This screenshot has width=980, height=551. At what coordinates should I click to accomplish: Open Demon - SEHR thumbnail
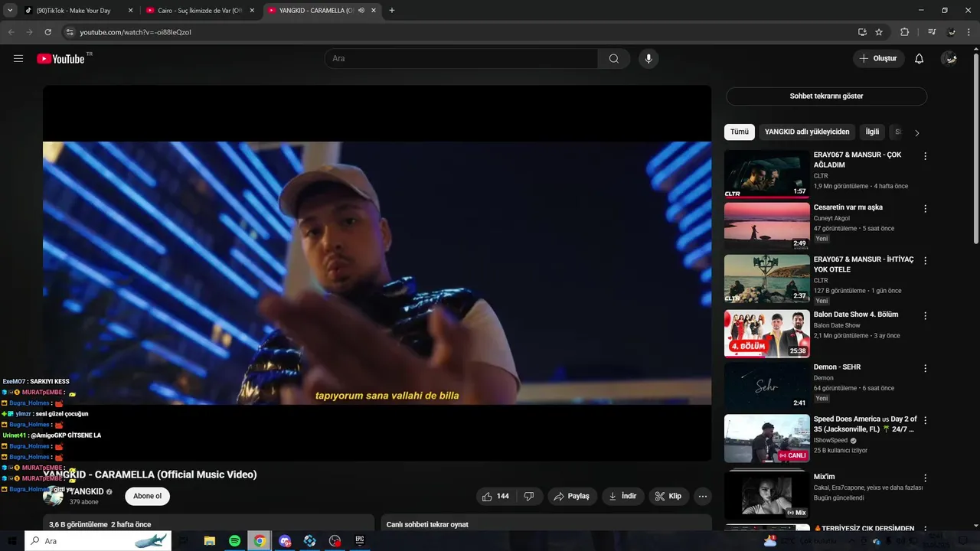(766, 386)
